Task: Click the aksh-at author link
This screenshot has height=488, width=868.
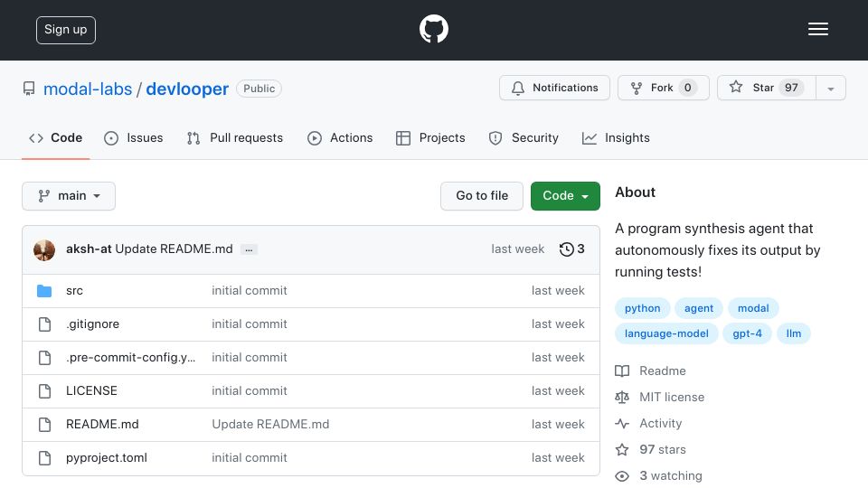Action: [x=89, y=249]
